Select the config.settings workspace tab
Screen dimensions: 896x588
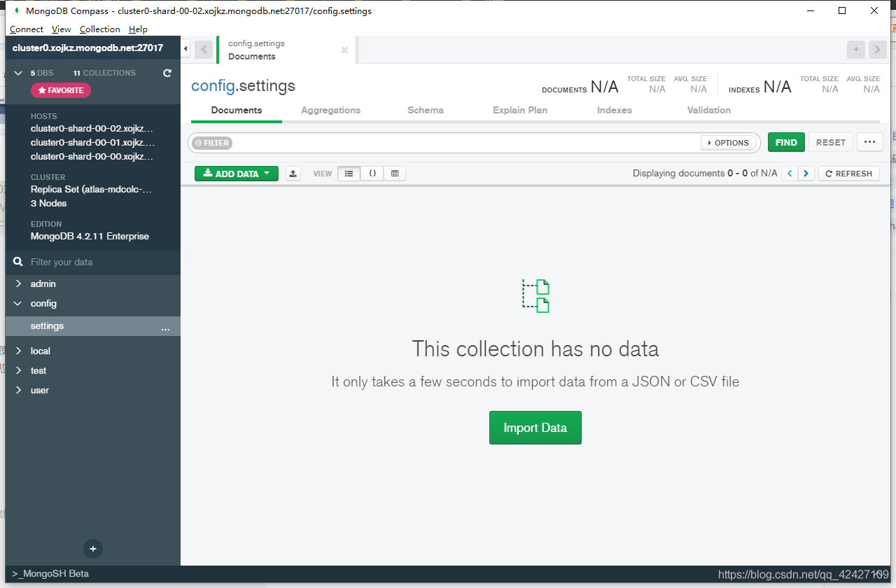point(286,50)
